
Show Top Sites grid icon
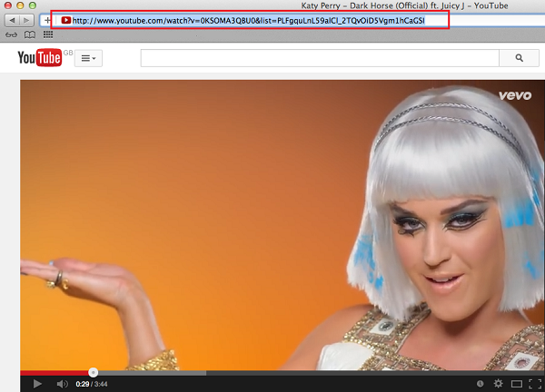click(x=48, y=34)
